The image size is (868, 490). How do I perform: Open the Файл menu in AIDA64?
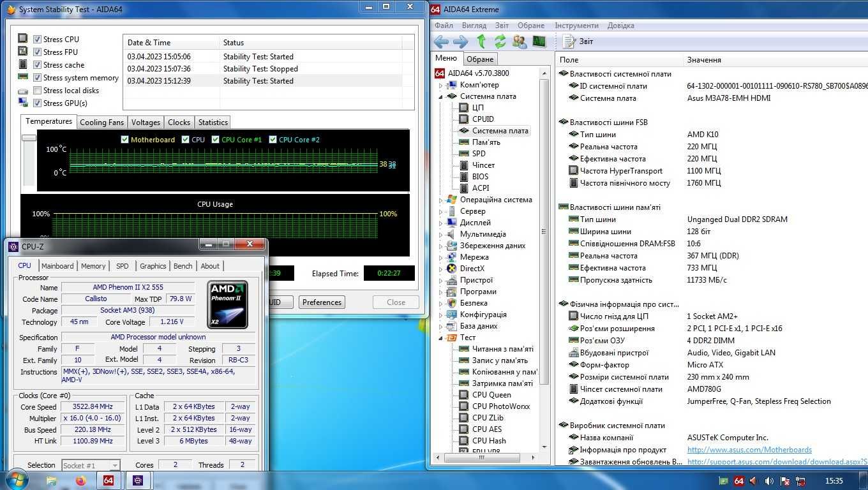click(444, 26)
